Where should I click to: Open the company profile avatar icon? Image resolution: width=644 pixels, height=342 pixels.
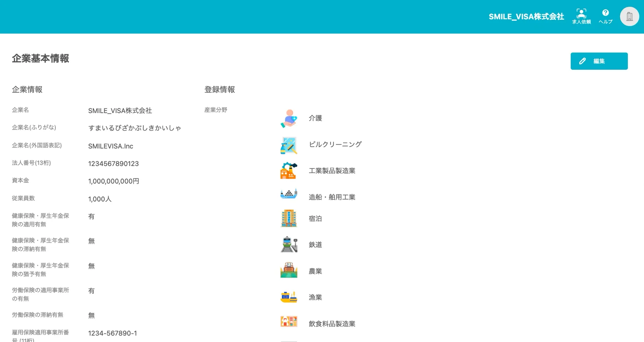(x=629, y=16)
